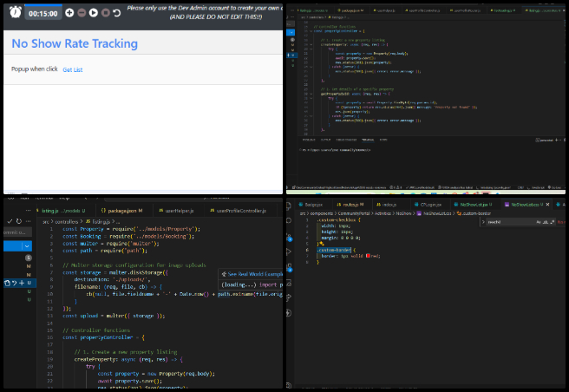
Task: Click the alarm clock timer icon
Action: point(16,12)
